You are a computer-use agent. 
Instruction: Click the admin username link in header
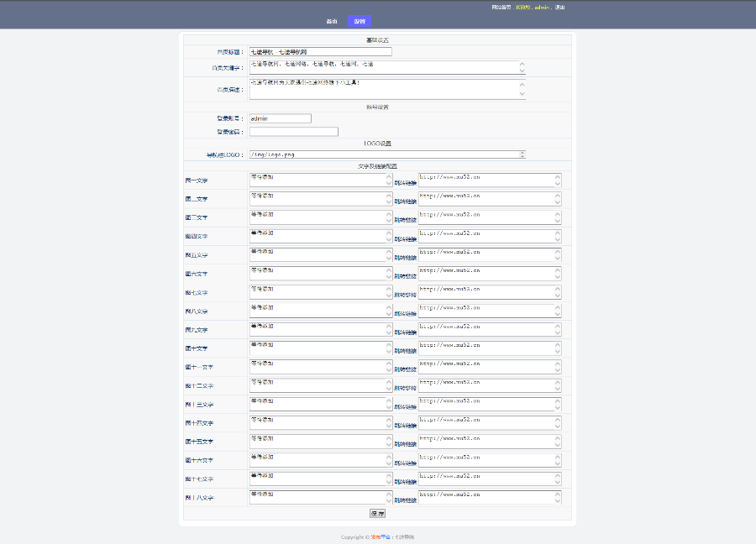tap(541, 7)
